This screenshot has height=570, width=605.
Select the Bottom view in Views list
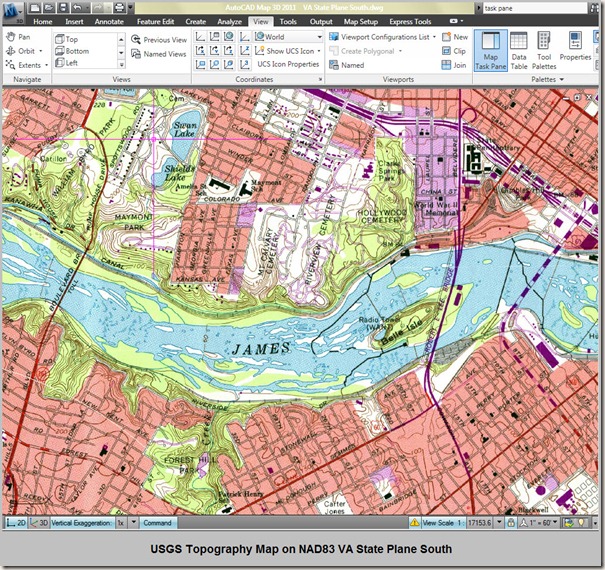click(x=72, y=51)
